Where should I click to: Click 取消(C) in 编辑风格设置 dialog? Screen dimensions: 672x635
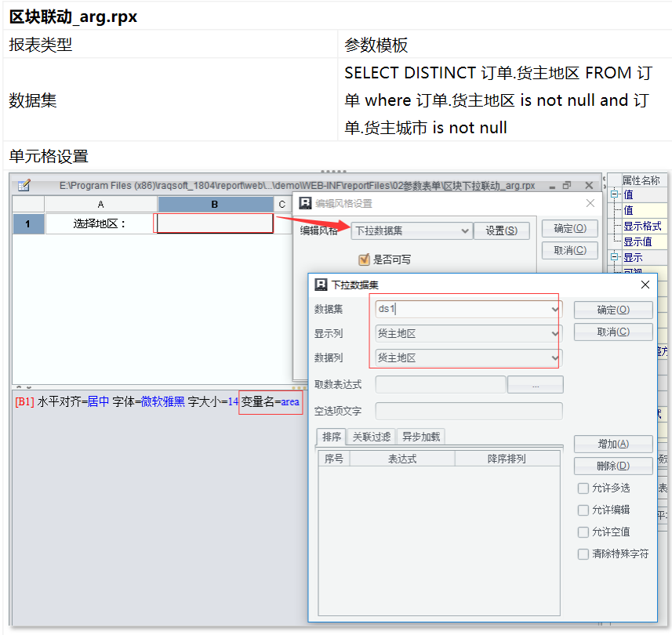tap(569, 250)
